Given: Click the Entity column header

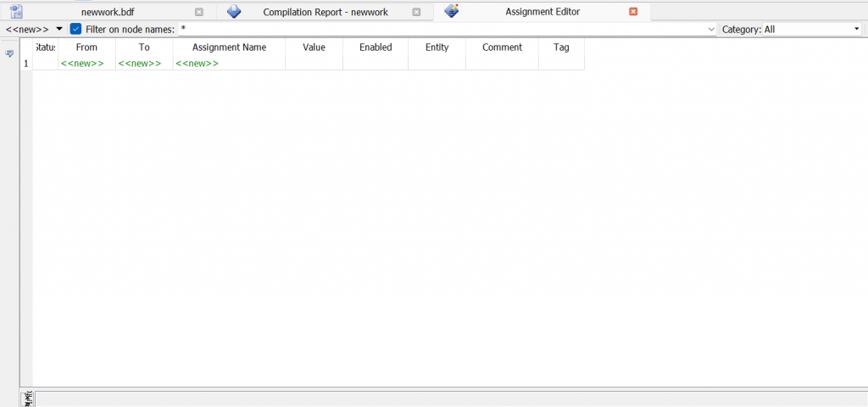Looking at the screenshot, I should pyautogui.click(x=437, y=47).
